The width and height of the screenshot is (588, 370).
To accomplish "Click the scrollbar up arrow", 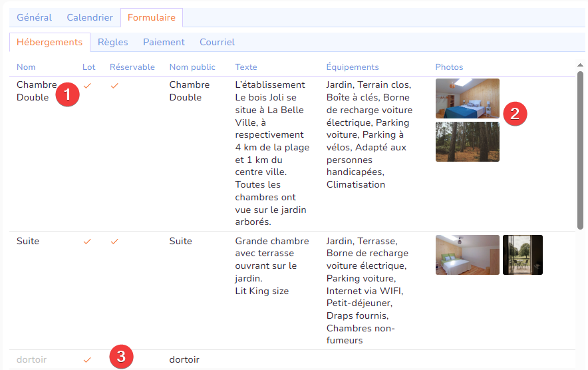I will [x=580, y=65].
